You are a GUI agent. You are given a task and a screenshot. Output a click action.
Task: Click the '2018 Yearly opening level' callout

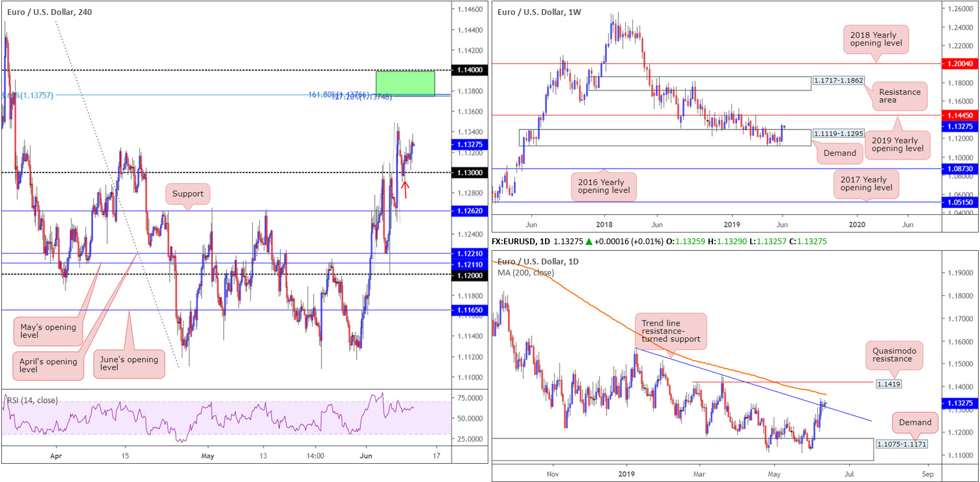(876, 40)
